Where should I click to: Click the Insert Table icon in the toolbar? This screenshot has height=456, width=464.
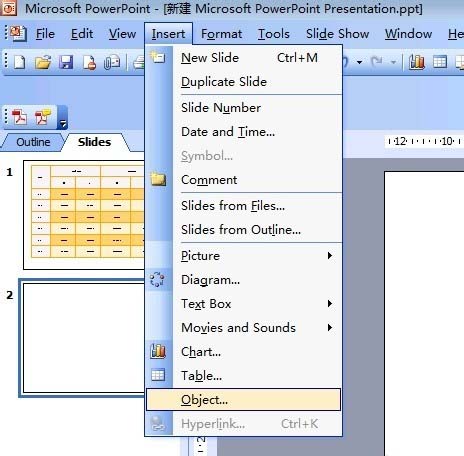click(x=440, y=62)
